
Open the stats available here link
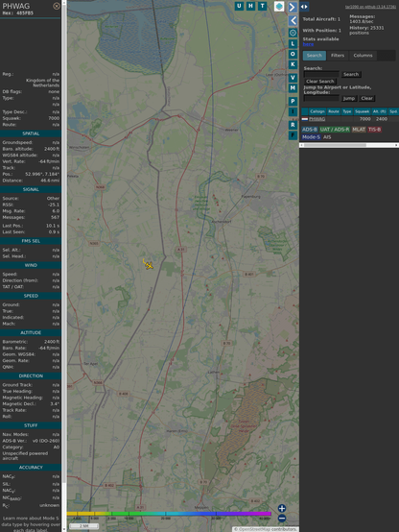(308, 44)
